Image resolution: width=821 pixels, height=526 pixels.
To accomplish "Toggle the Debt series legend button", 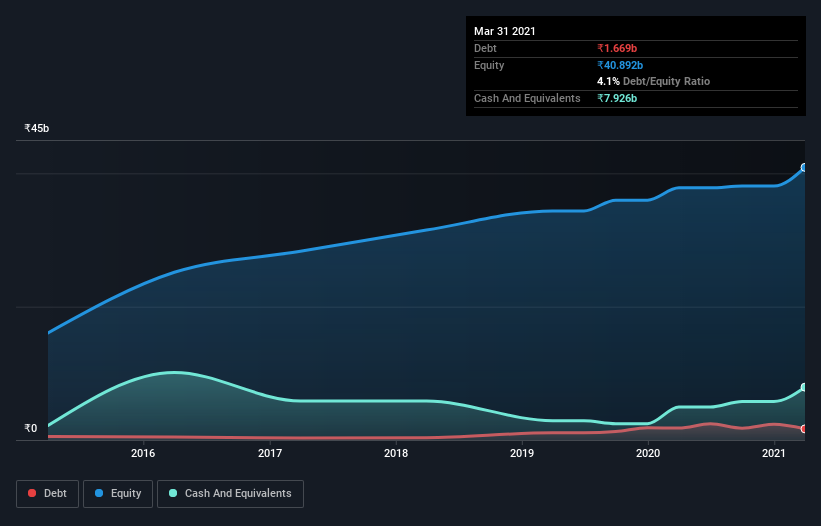I will point(48,494).
